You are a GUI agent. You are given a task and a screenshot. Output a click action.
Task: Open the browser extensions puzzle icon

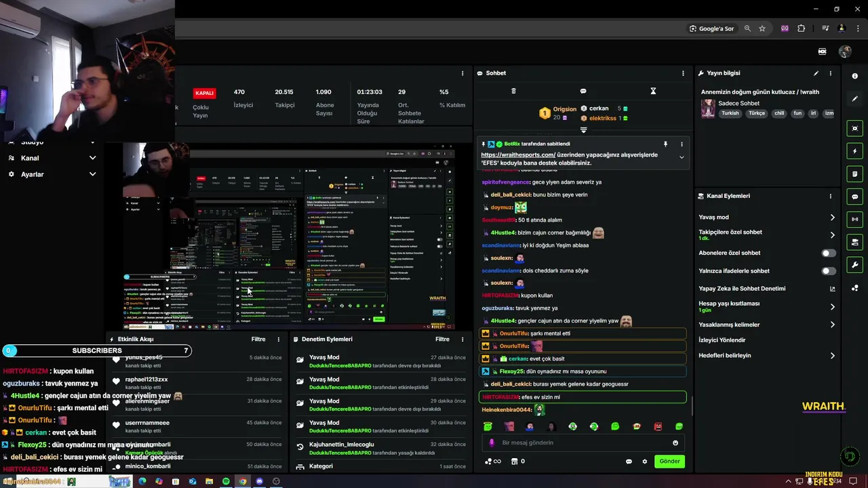[x=802, y=28]
